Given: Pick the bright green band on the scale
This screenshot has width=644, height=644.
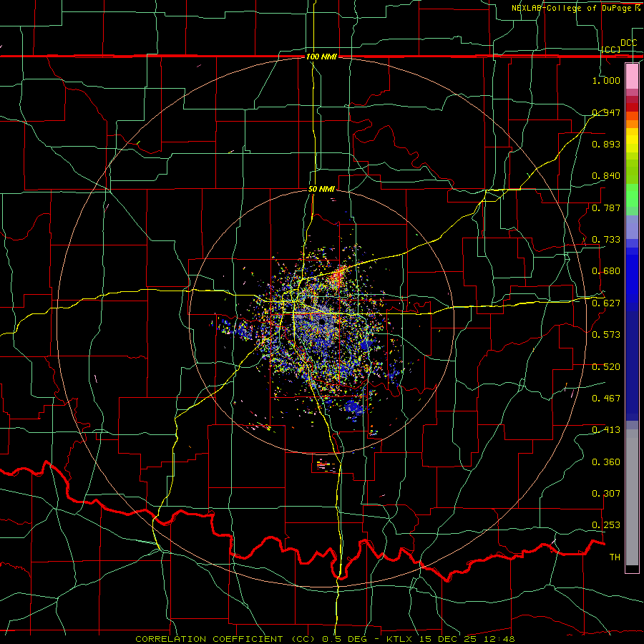Looking at the screenshot, I should 632,195.
